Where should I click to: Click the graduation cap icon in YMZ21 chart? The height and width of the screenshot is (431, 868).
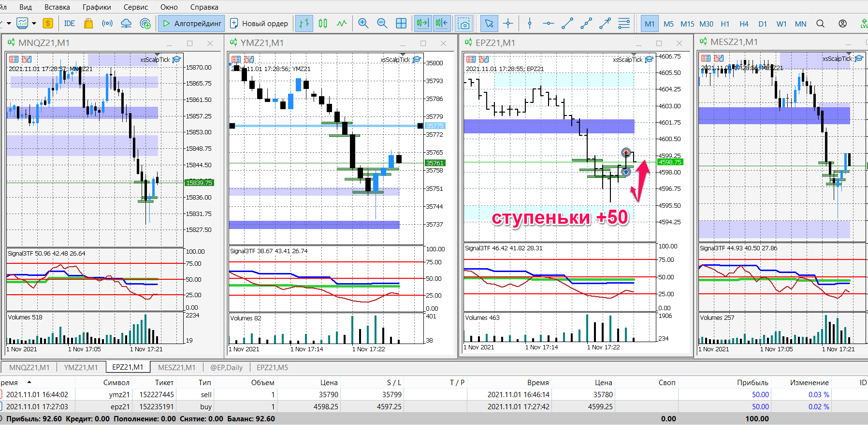point(417,59)
